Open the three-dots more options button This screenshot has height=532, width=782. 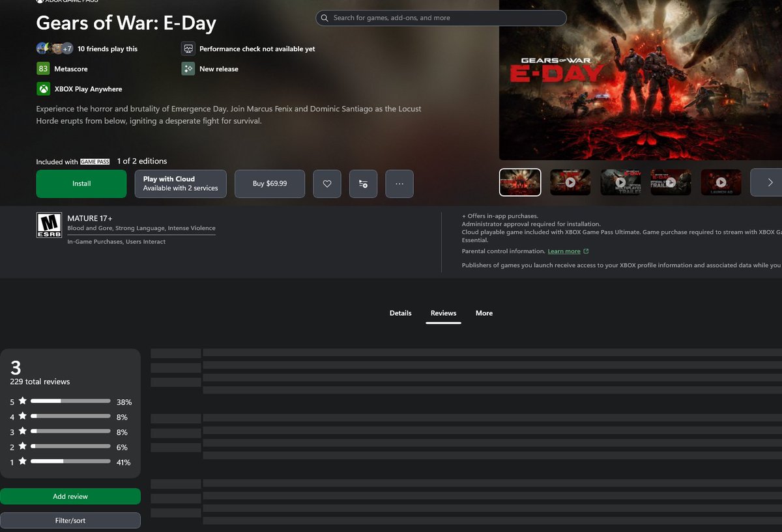[x=399, y=184]
